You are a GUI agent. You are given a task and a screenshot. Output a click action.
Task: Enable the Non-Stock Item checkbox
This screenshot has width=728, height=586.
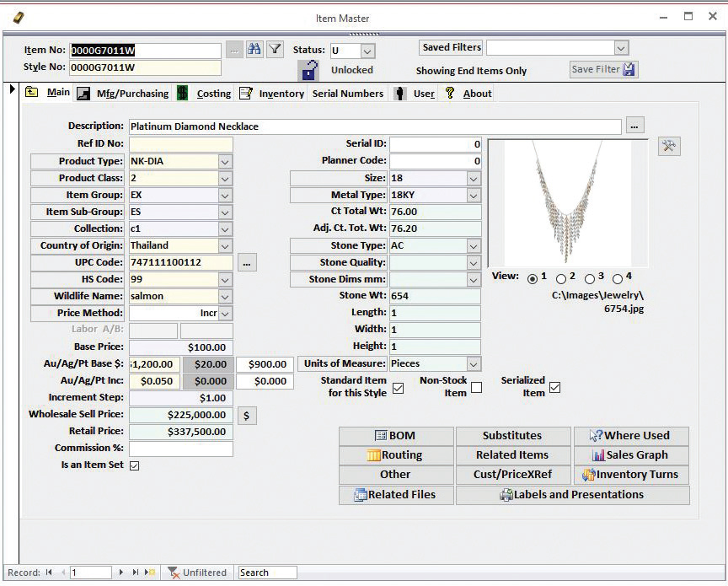[x=477, y=388]
